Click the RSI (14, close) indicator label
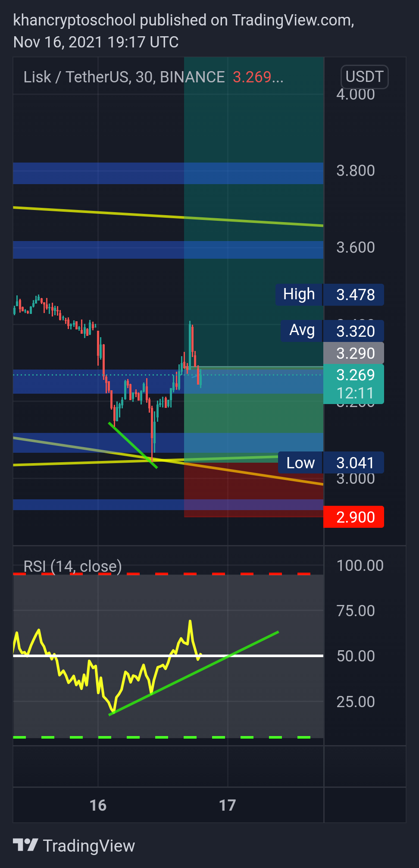 click(73, 566)
